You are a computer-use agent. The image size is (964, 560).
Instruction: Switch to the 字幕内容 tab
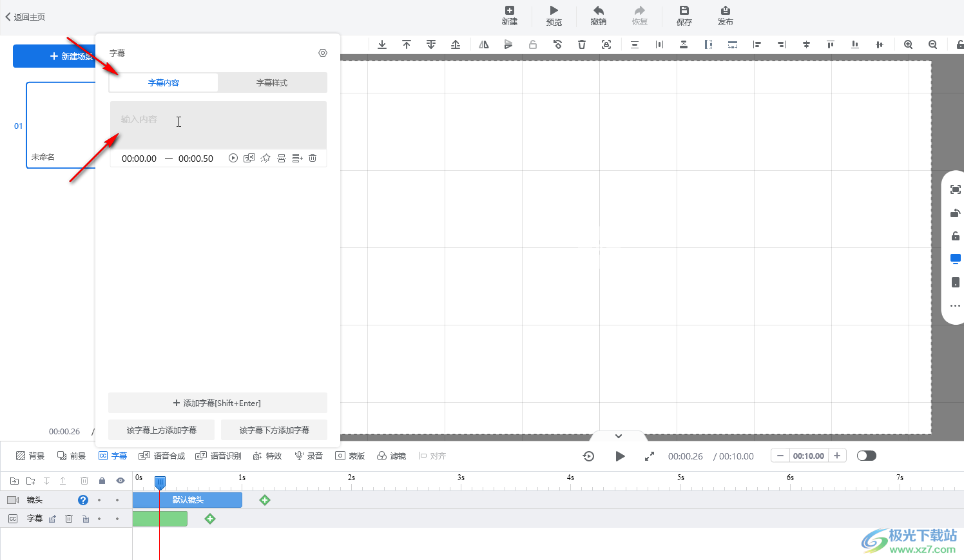click(x=164, y=82)
